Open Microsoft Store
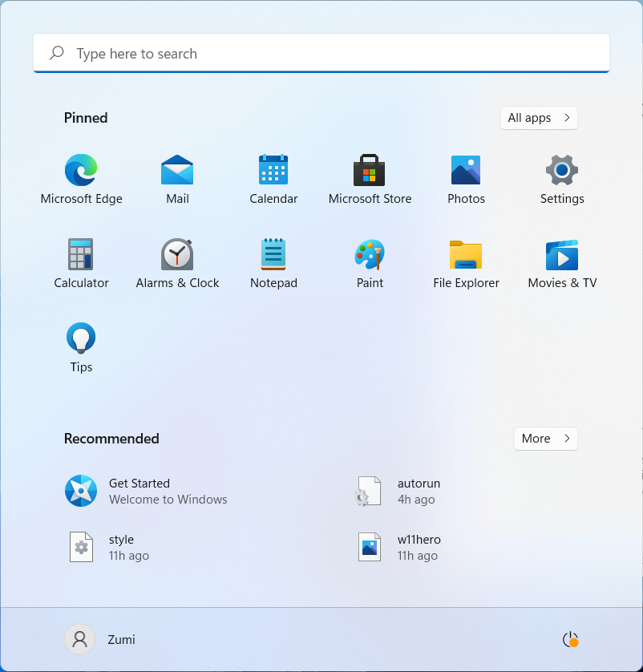Image resolution: width=643 pixels, height=672 pixels. click(x=370, y=179)
